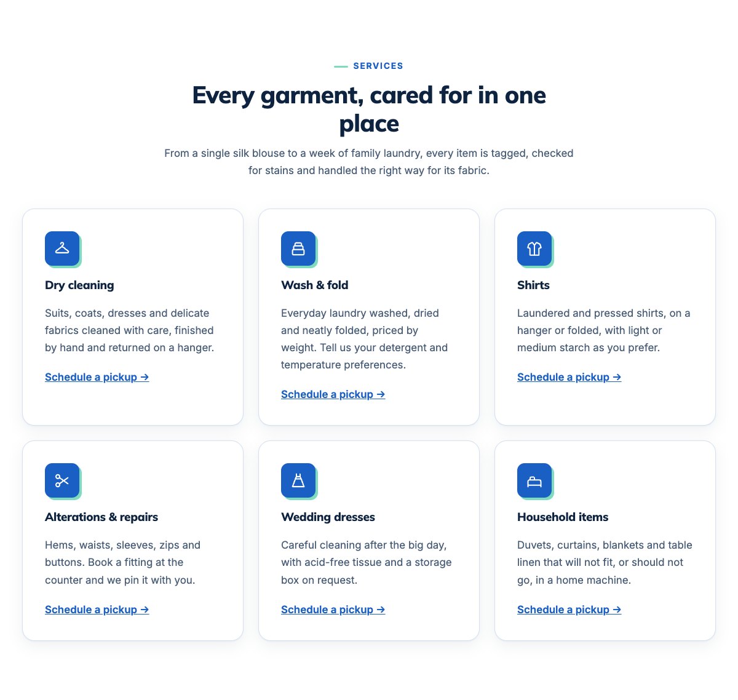Click the shirt icon in Shirts card
The height and width of the screenshot is (700, 738).
coord(534,249)
